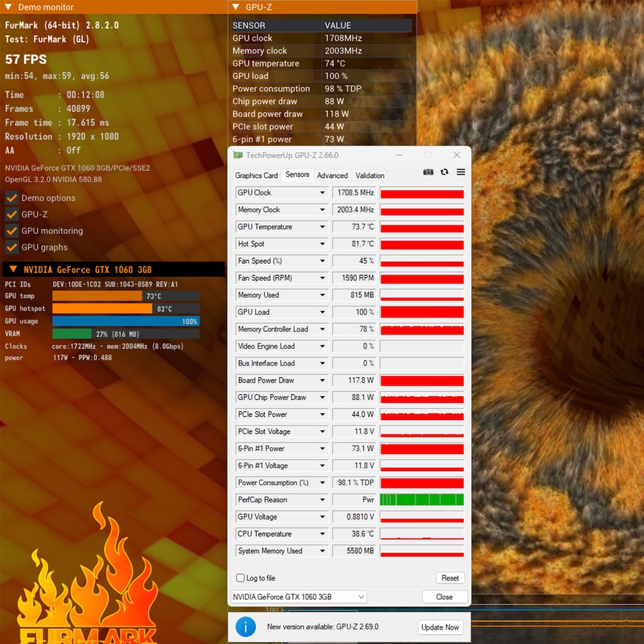Viewport: 644px width, 644px height.
Task: Collapse the Demo monitor panel triangle
Action: point(8,7)
